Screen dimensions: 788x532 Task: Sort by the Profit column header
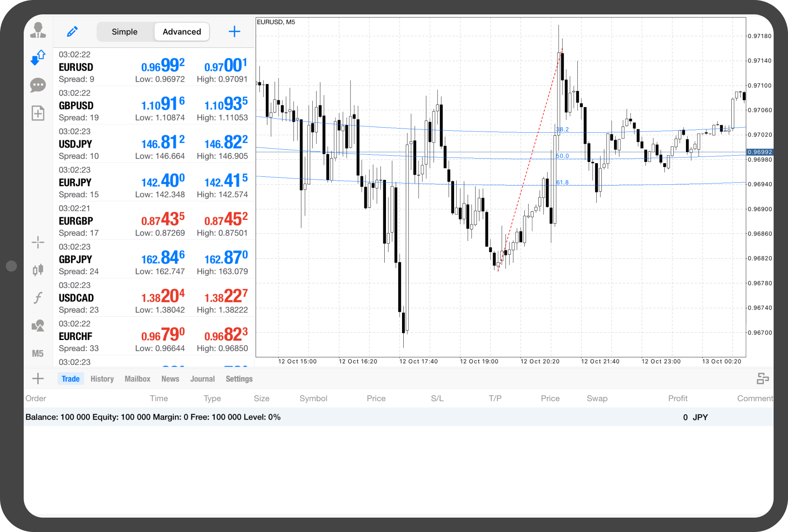point(678,398)
